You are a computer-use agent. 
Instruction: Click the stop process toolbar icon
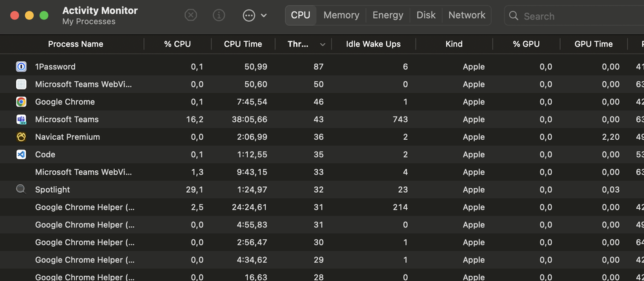tap(190, 15)
